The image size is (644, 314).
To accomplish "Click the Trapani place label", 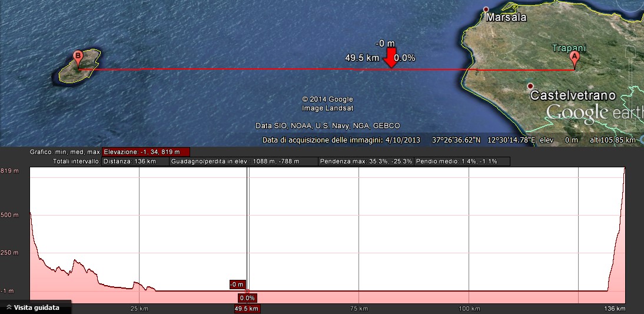I will tap(569, 48).
